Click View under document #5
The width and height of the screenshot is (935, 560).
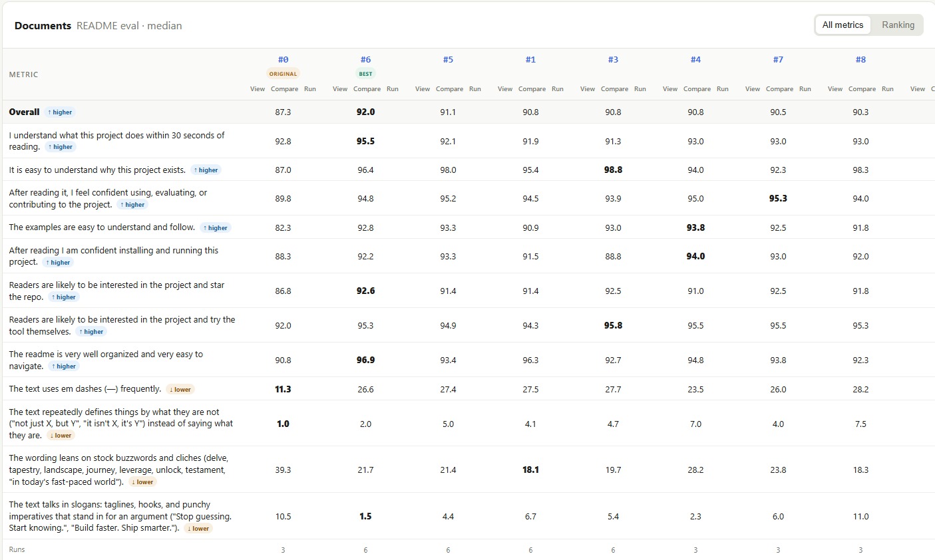[x=423, y=89]
